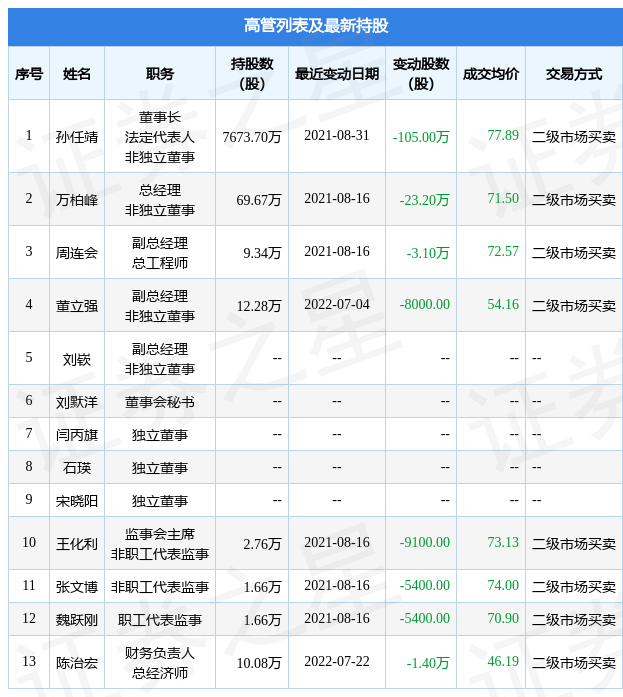The width and height of the screenshot is (623, 697).
Task: Click the 交易方式 column header
Action: tap(574, 74)
